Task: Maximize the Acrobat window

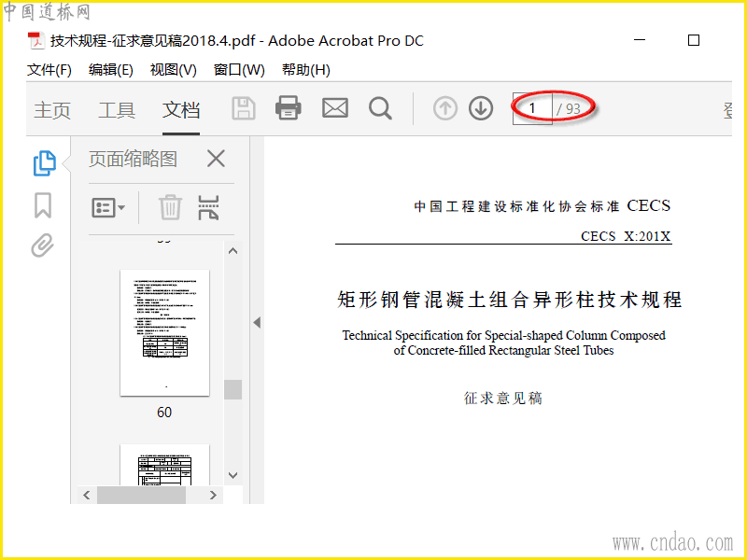Action: [694, 40]
